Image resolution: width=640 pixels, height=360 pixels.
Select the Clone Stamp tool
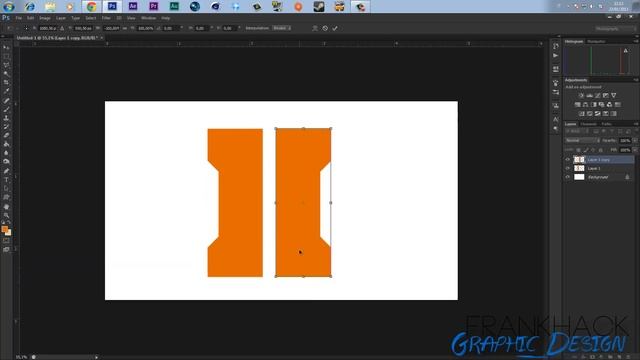6,118
